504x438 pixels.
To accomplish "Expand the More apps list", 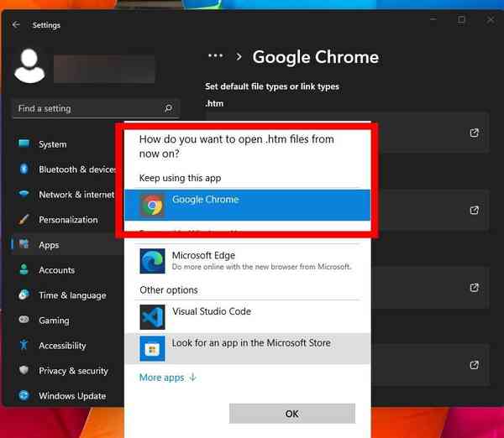I will [x=167, y=378].
